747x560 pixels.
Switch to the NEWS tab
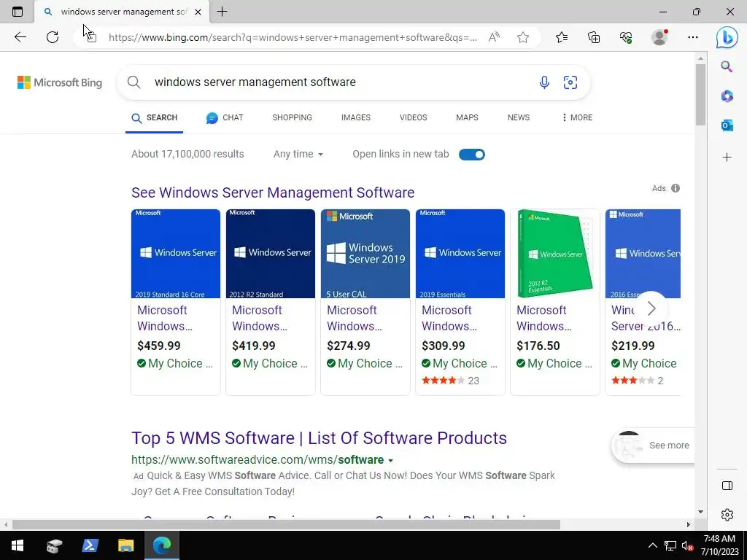pyautogui.click(x=519, y=117)
